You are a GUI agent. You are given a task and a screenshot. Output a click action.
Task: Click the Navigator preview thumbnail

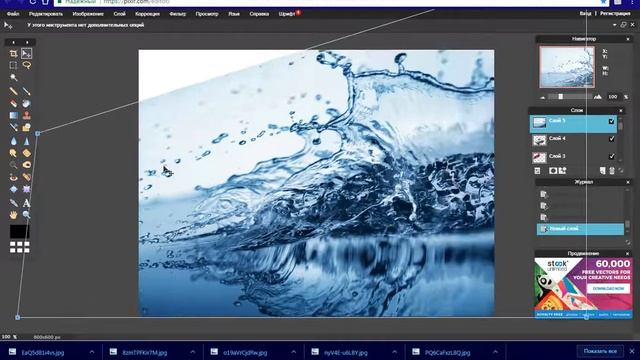click(567, 67)
